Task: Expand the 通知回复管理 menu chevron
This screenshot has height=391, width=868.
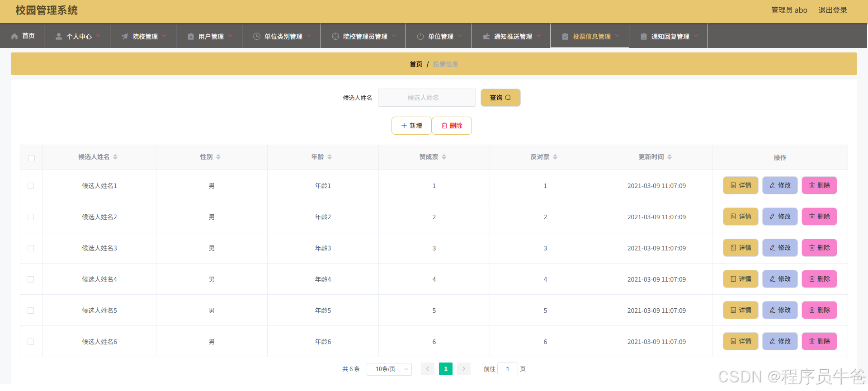Action: point(696,36)
